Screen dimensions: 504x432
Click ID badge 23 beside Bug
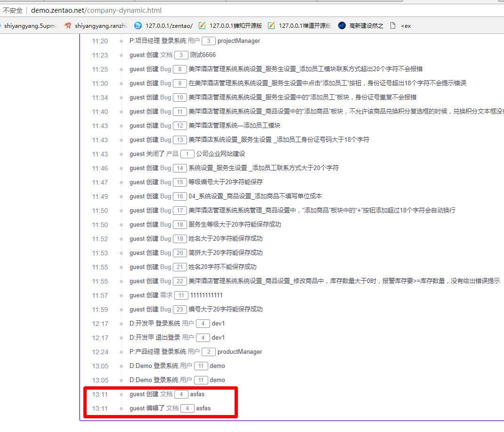click(179, 310)
